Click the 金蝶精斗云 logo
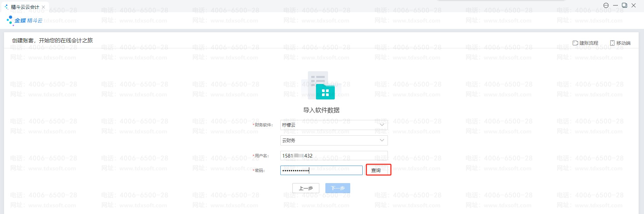Image resolution: width=644 pixels, height=214 pixels. [25, 20]
